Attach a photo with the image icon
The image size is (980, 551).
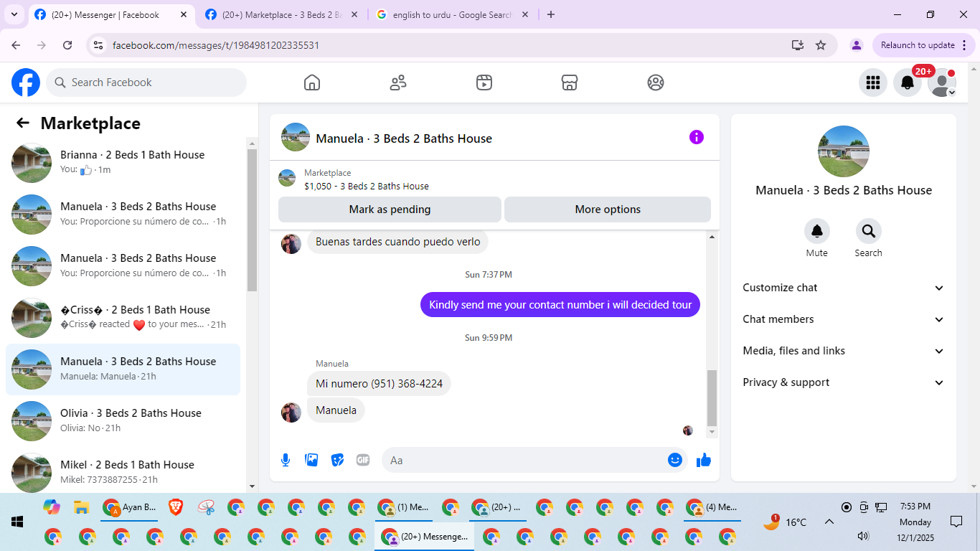[x=311, y=460]
